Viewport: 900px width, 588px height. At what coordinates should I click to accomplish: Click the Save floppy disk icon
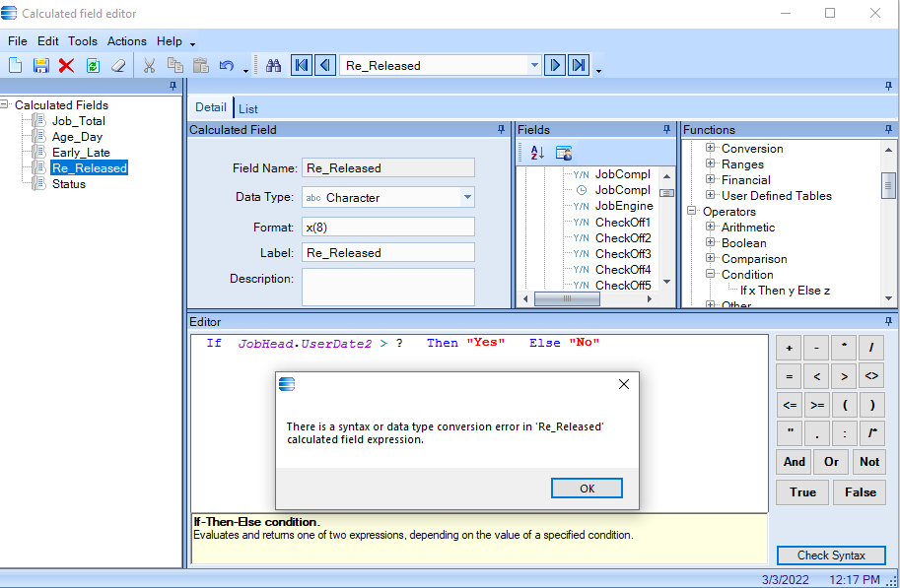click(40, 65)
